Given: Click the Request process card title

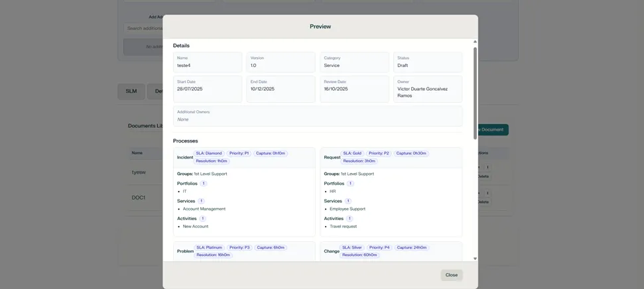Looking at the screenshot, I should (x=332, y=157).
